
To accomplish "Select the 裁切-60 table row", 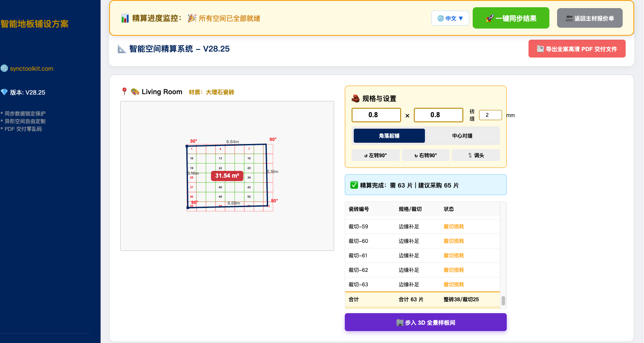I will pos(422,241).
